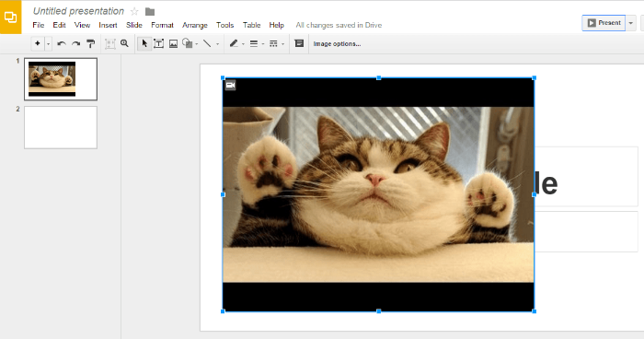
Task: Open the Arrange menu
Action: pyautogui.click(x=195, y=25)
